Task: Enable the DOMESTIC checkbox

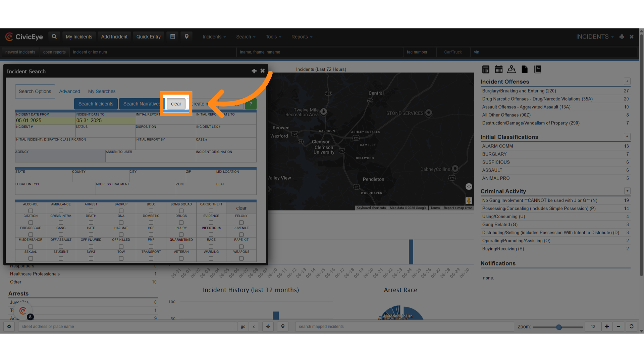Action: (151, 223)
